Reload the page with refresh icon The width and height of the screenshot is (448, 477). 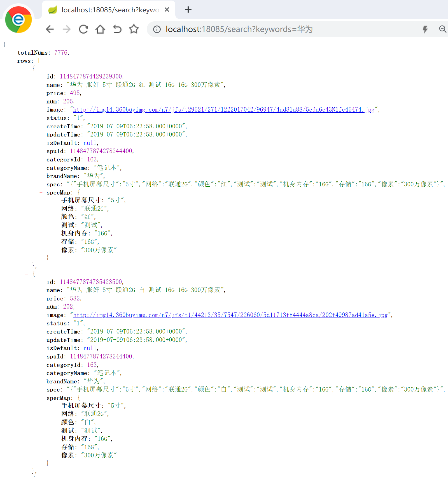(x=83, y=29)
